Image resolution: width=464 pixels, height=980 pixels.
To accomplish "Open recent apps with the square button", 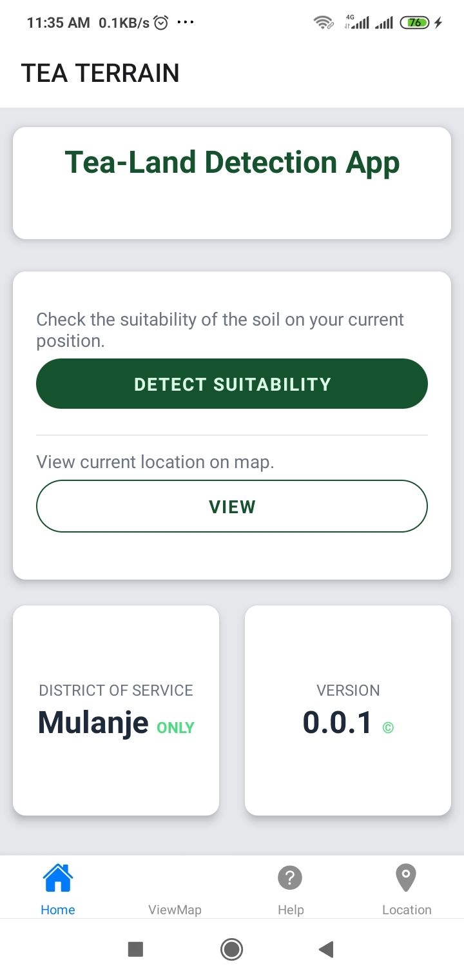I will pos(135,949).
